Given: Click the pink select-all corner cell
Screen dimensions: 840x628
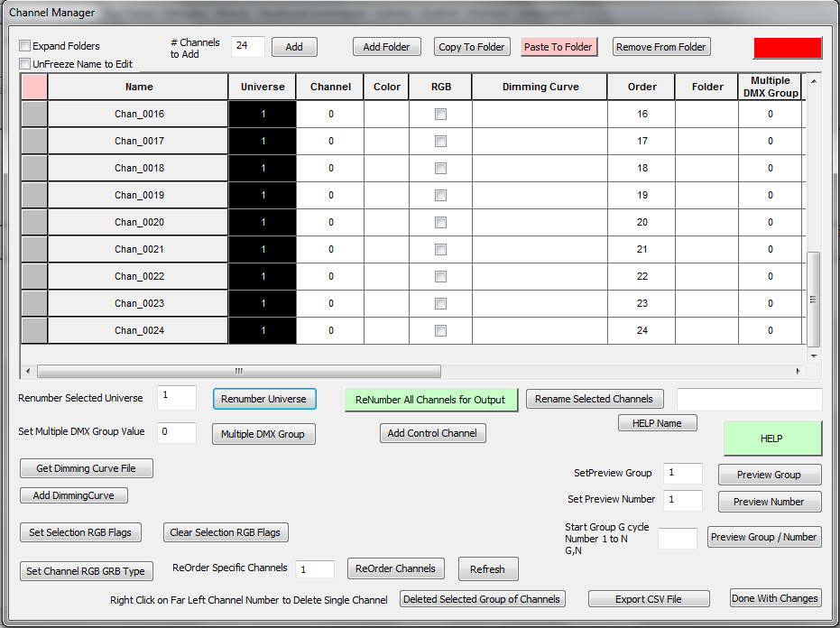Looking at the screenshot, I should tap(34, 87).
